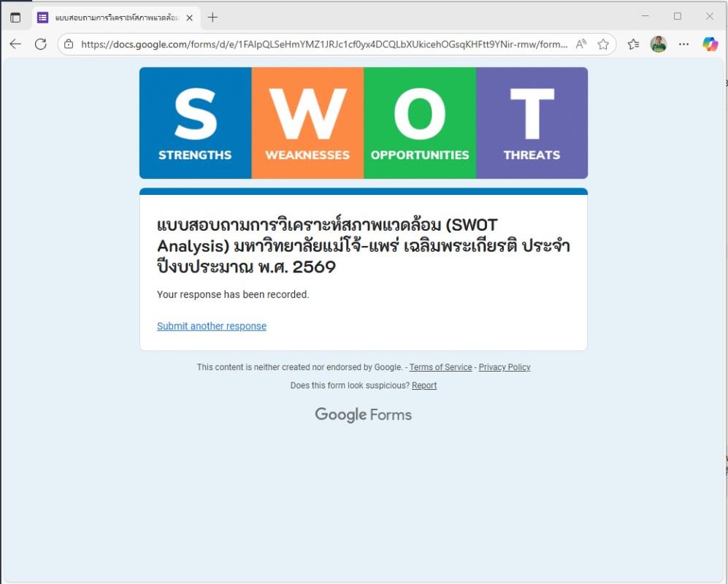
Task: Refresh the current page
Action: (x=41, y=44)
